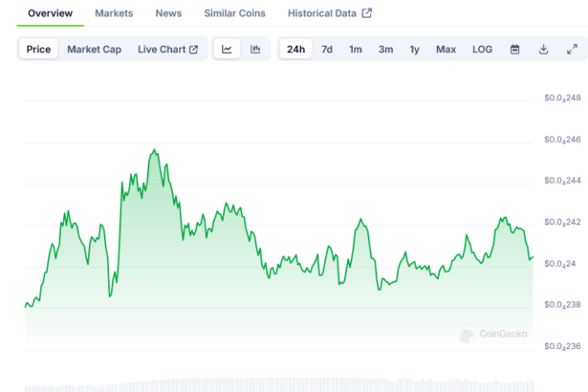Click the peak point on the price chart
The image size is (588, 392).
point(154,150)
